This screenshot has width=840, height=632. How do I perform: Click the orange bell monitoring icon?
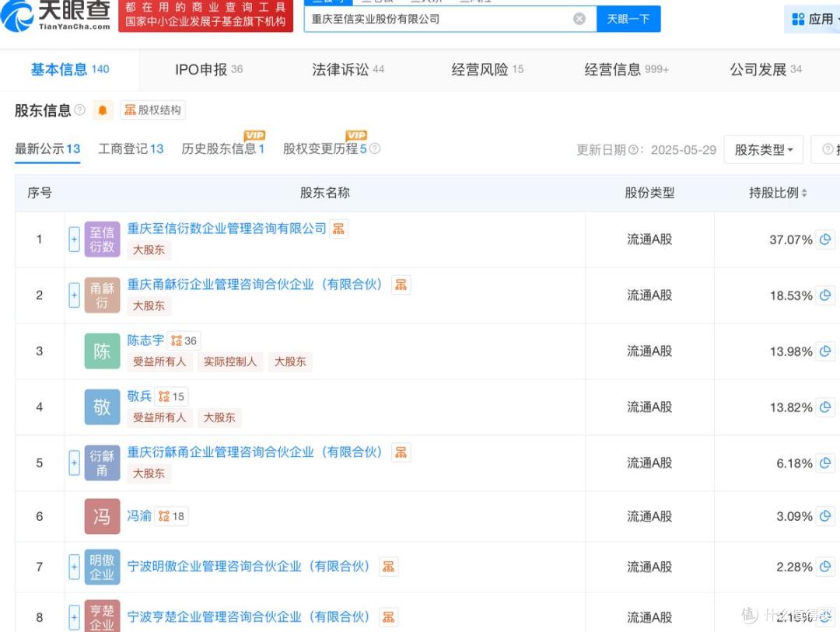point(103,110)
